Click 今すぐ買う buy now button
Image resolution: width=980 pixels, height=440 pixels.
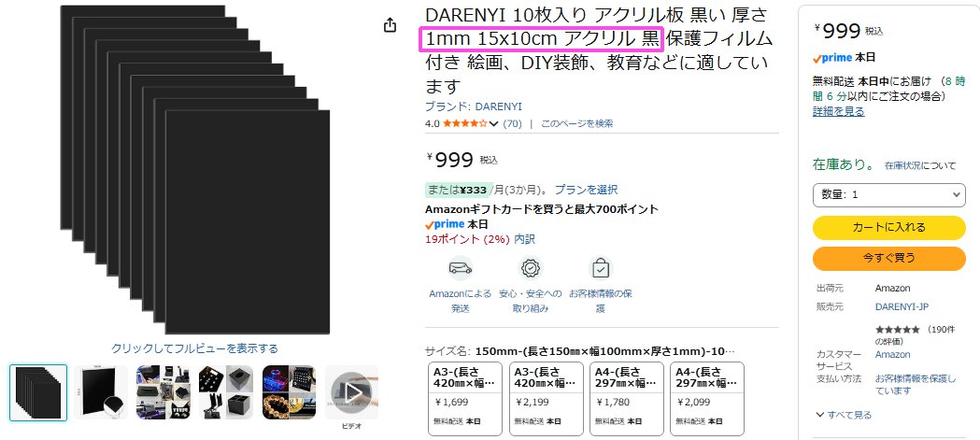click(888, 258)
